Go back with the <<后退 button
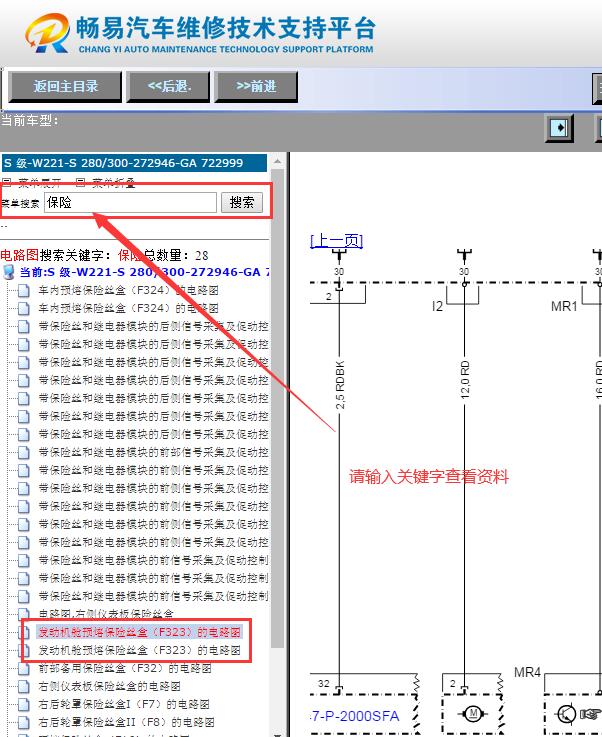The width and height of the screenshot is (602, 737). [169, 86]
